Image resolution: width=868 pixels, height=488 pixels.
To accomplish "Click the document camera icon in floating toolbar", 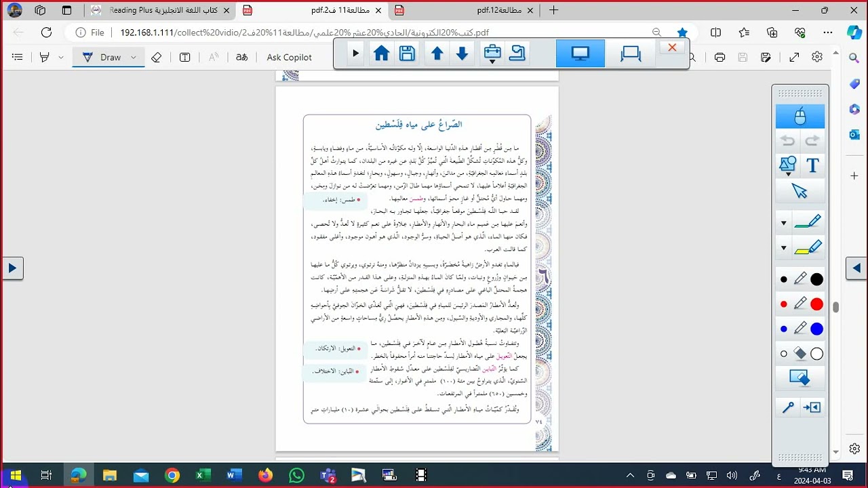I will point(517,54).
